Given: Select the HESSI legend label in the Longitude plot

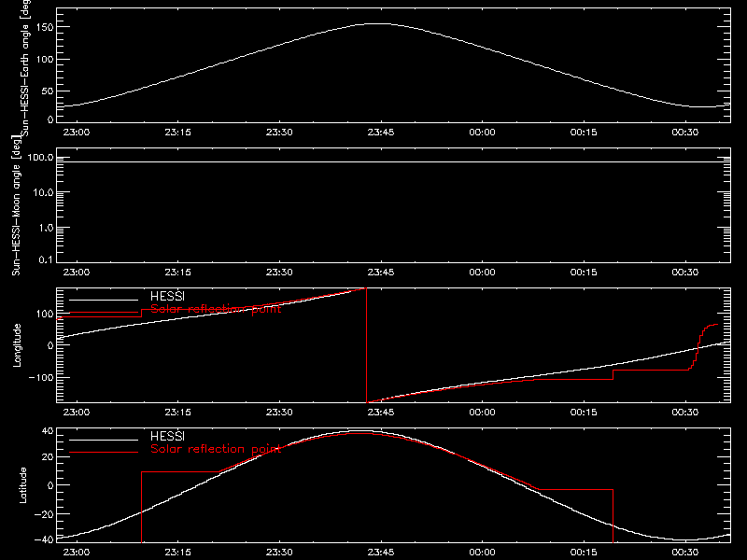Looking at the screenshot, I should pos(167,296).
